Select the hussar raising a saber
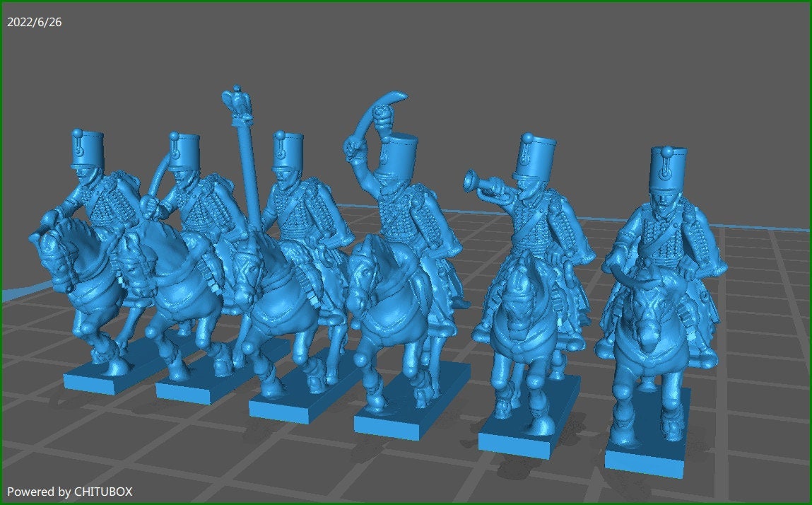 click(x=393, y=212)
